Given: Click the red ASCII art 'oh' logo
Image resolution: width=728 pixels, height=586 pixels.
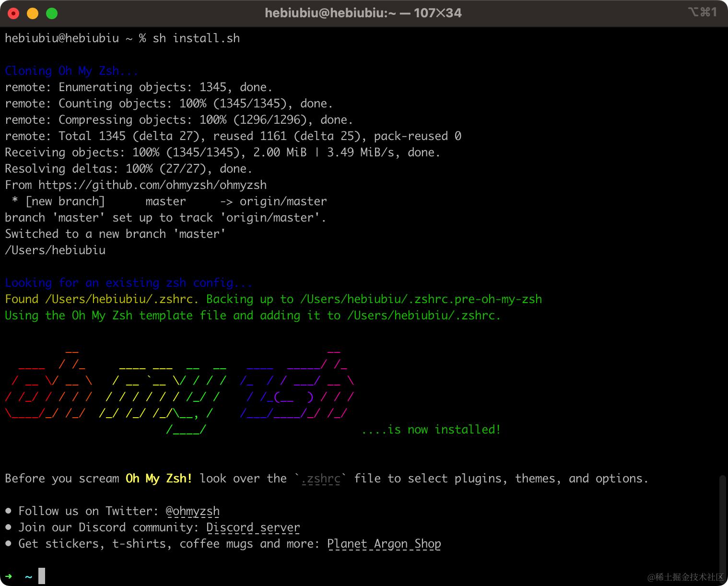Looking at the screenshot, I should pyautogui.click(x=48, y=384).
